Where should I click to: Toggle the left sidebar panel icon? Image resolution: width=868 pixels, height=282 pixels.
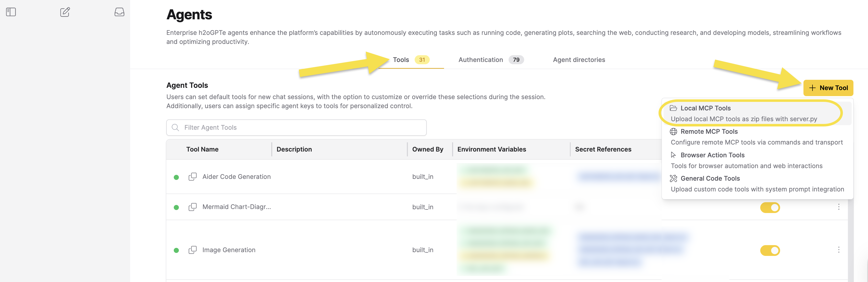(11, 12)
